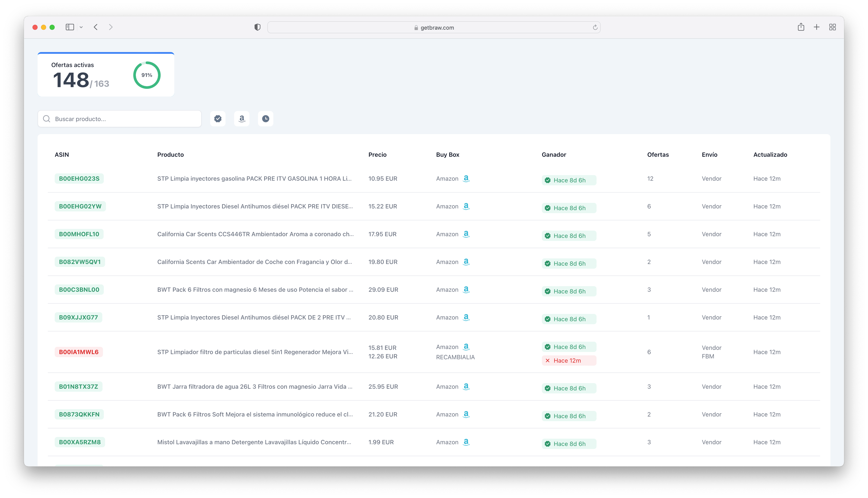Click the Amazon logo in the B00EHG023S row

pos(466,179)
